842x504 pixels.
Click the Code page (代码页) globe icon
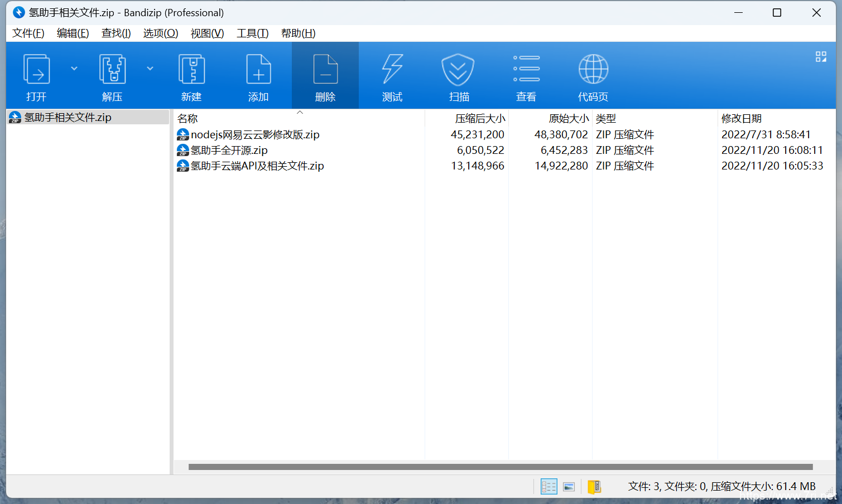pyautogui.click(x=593, y=69)
